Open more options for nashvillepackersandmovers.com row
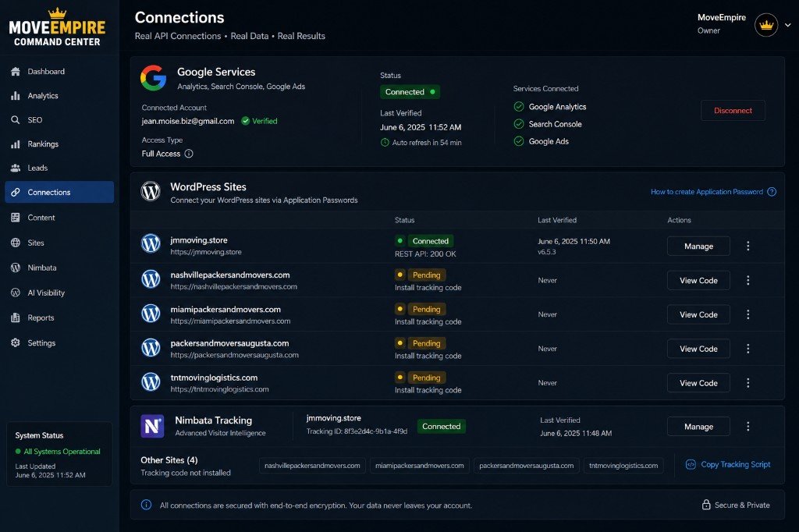 [x=748, y=280]
